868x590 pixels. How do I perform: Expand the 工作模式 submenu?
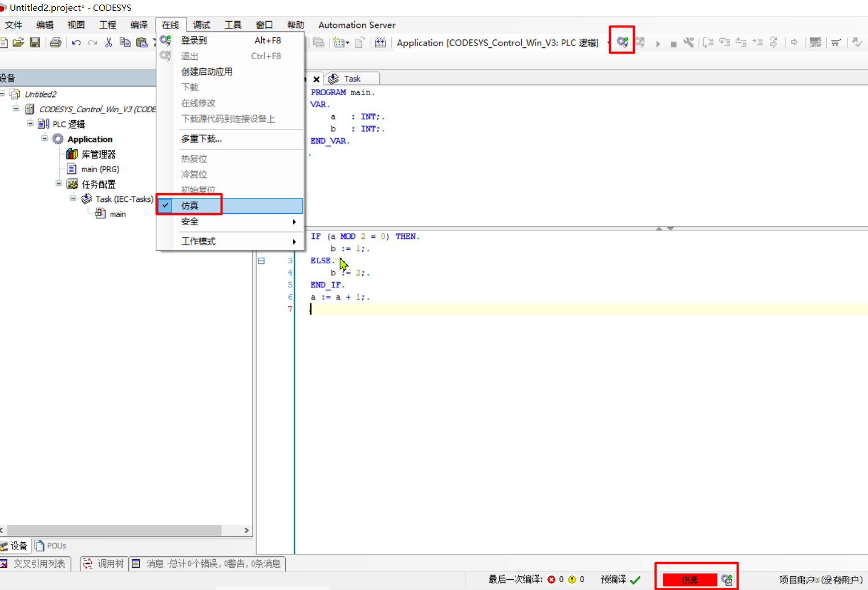(x=230, y=242)
